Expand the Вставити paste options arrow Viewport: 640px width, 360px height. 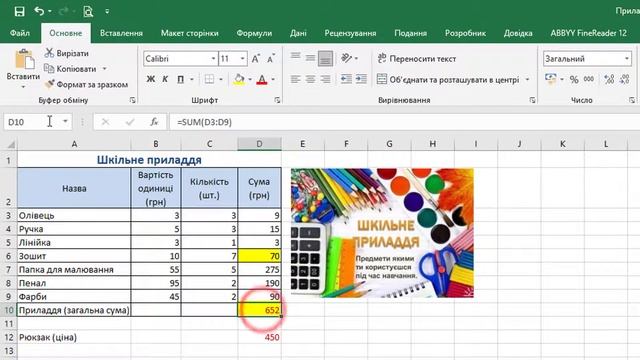tap(23, 87)
